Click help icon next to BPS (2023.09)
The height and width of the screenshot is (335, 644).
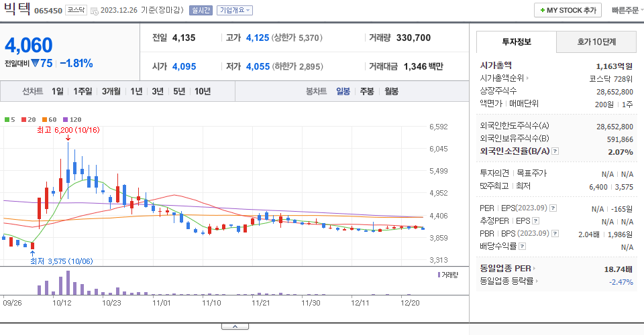[x=555, y=234]
